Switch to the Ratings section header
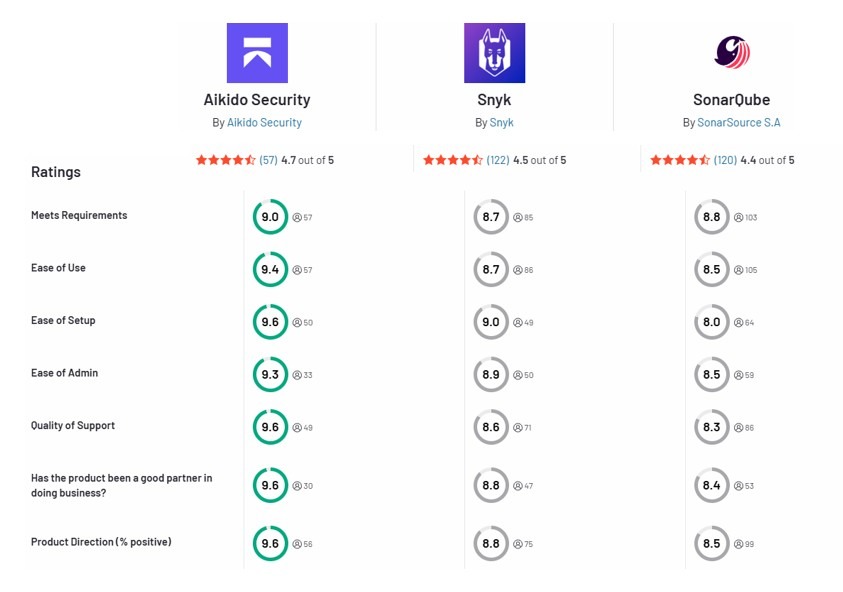843x592 pixels. tap(55, 172)
